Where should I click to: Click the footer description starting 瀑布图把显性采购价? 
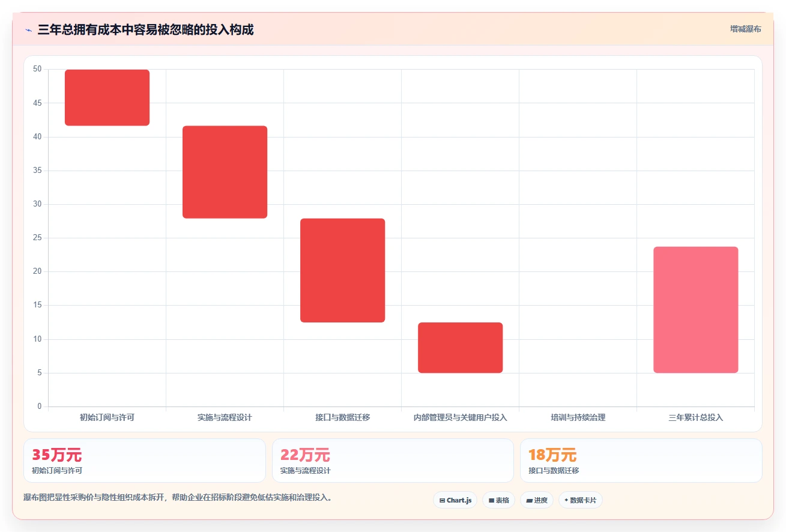point(178,498)
